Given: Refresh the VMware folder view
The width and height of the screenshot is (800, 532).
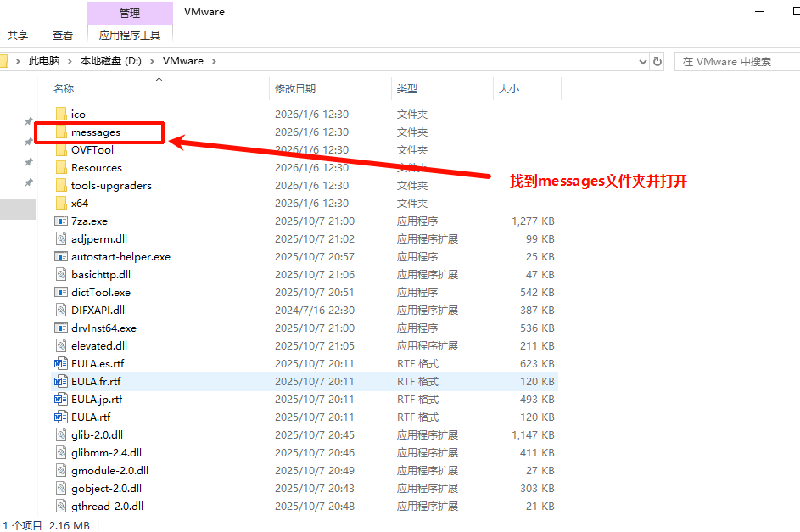Looking at the screenshot, I should (x=657, y=62).
